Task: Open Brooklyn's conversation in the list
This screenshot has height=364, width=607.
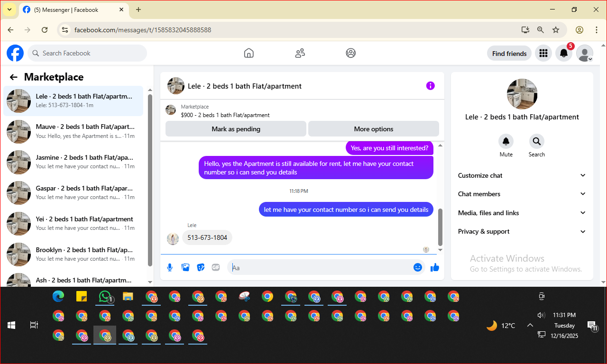Action: (x=74, y=255)
